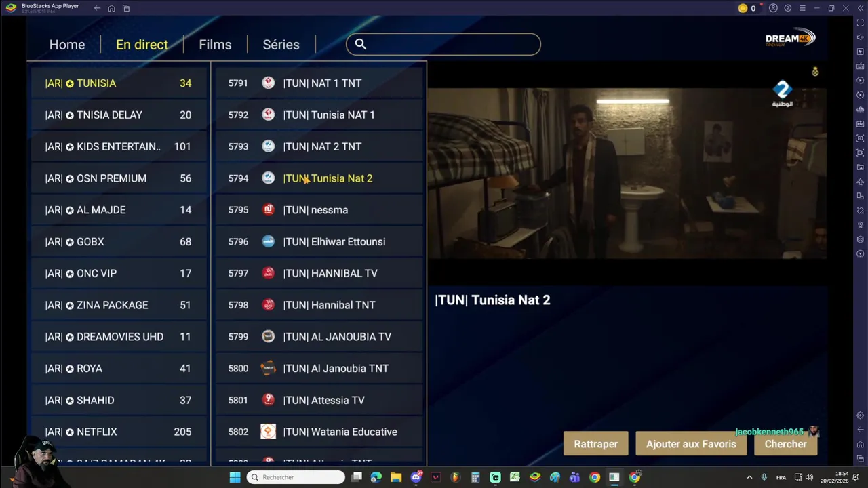Open the KIDS ENTERTAIN.. category
Viewport: 868px width, 488px height.
[119, 146]
